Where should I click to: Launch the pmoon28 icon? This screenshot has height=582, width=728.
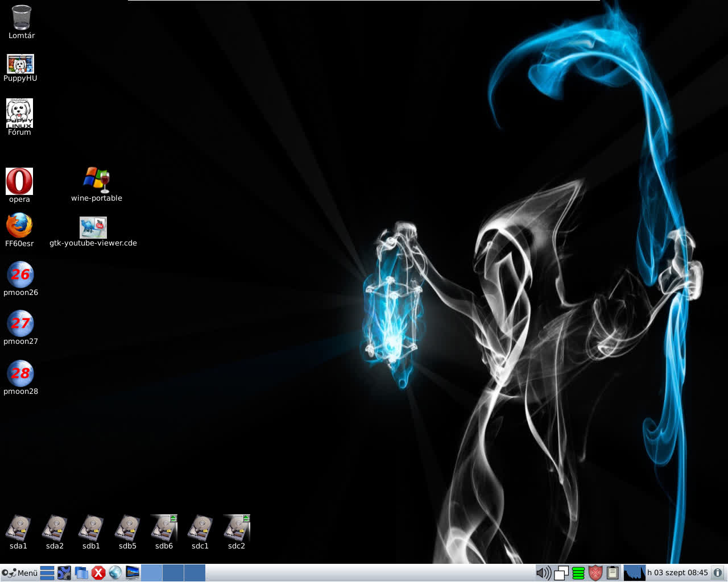(x=20, y=373)
